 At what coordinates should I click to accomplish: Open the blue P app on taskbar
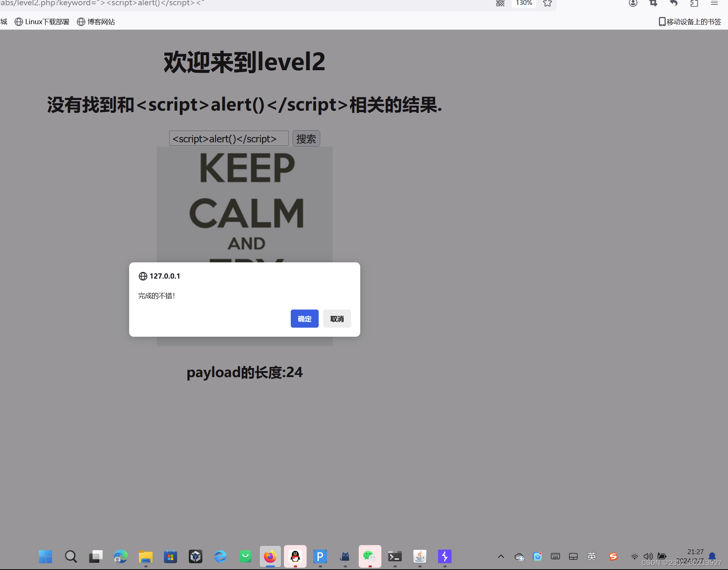coord(320,556)
